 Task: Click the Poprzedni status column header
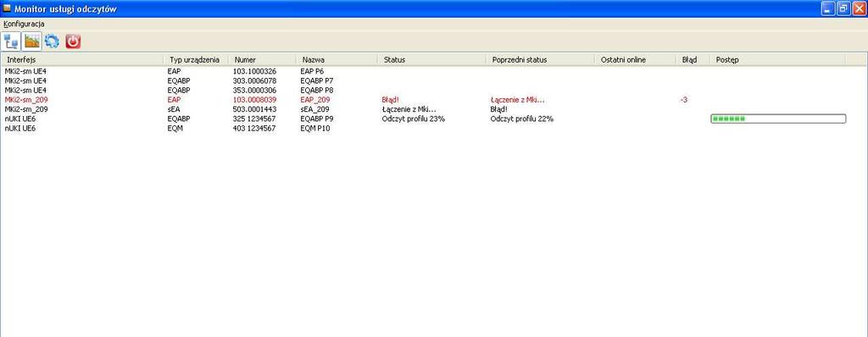[x=540, y=59]
